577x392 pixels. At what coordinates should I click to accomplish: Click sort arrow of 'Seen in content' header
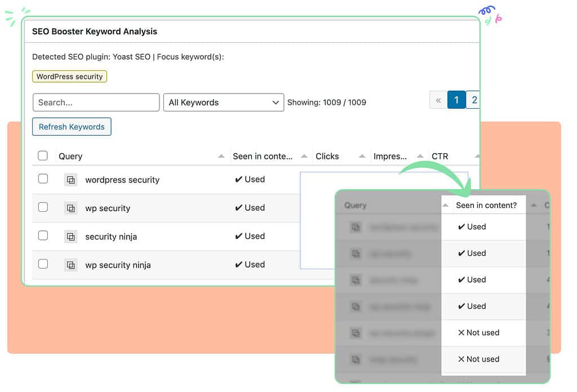point(304,157)
